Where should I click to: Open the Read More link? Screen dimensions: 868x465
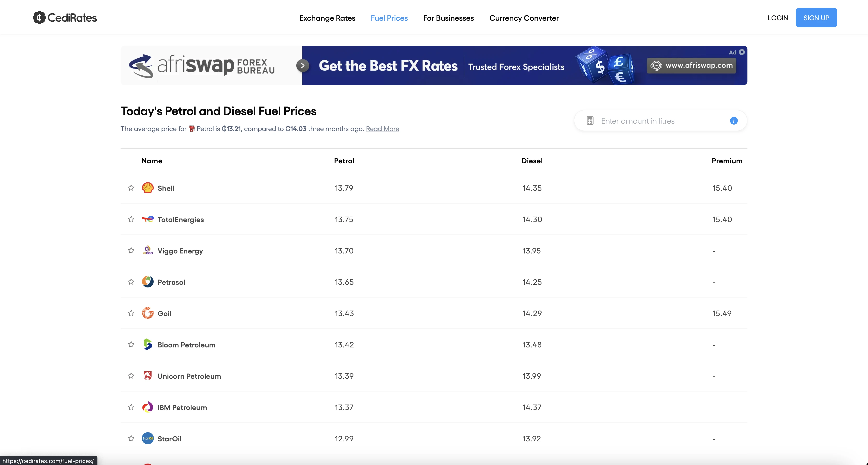382,129
